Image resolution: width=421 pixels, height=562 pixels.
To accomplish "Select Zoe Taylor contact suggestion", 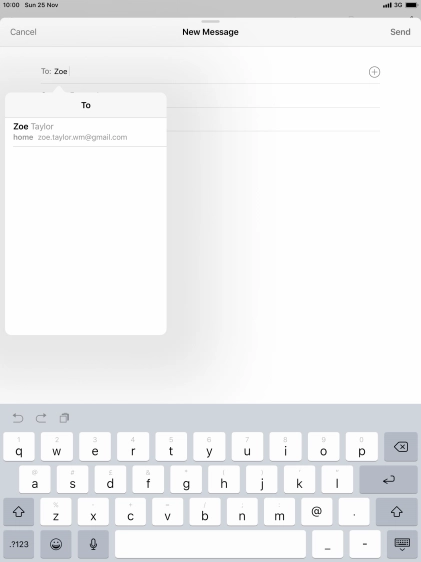I will (86, 132).
